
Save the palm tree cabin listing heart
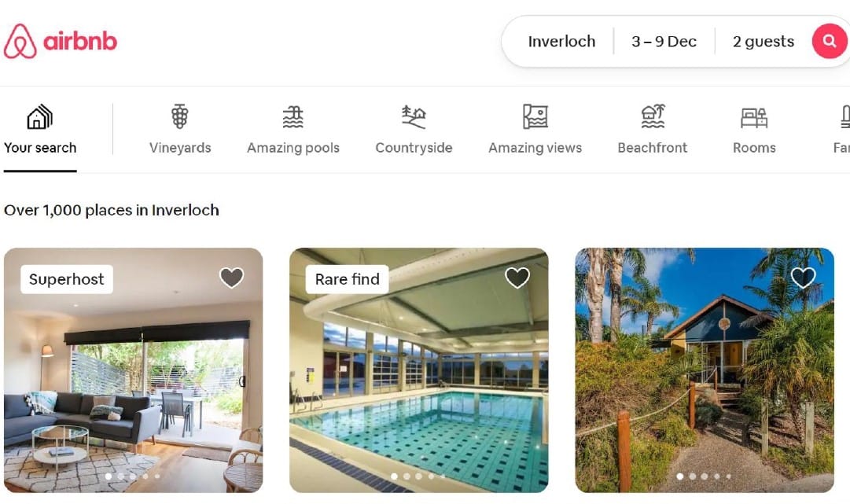pyautogui.click(x=803, y=278)
